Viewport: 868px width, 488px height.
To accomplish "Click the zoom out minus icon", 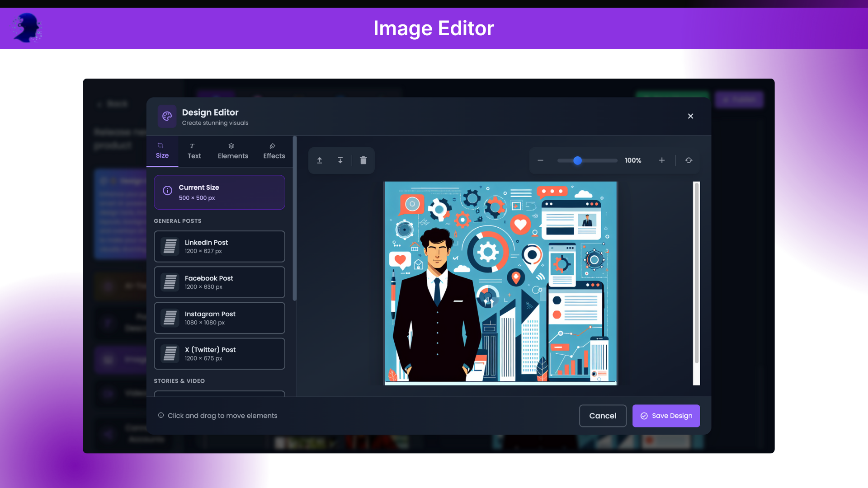I will 540,160.
